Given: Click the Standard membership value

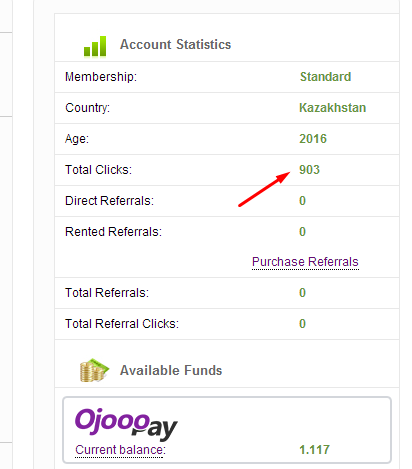Looking at the screenshot, I should [325, 77].
